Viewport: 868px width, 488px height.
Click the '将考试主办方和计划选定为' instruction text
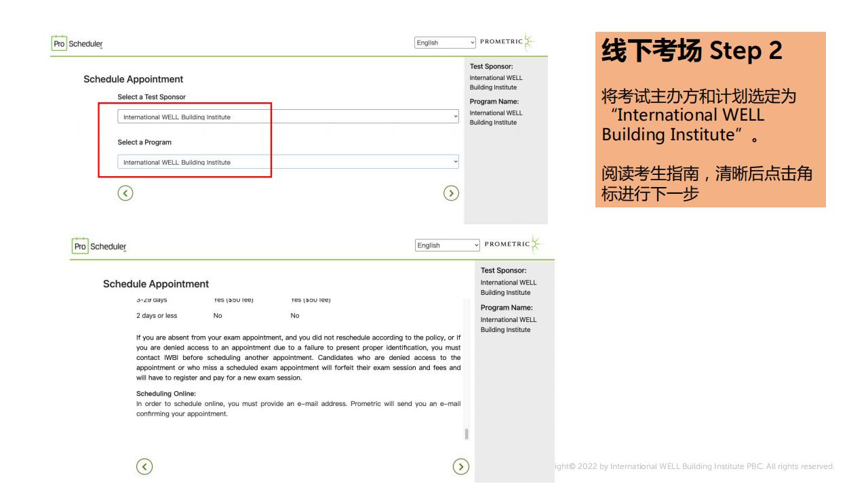click(x=698, y=115)
